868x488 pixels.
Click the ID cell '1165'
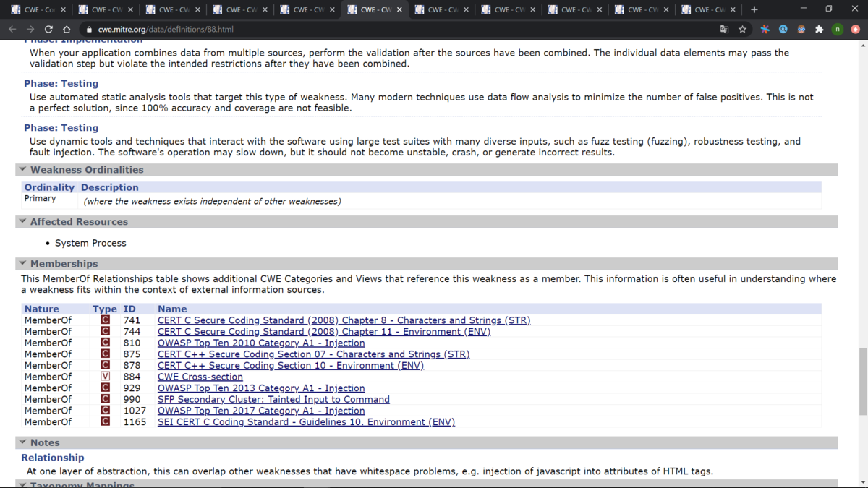tap(135, 421)
